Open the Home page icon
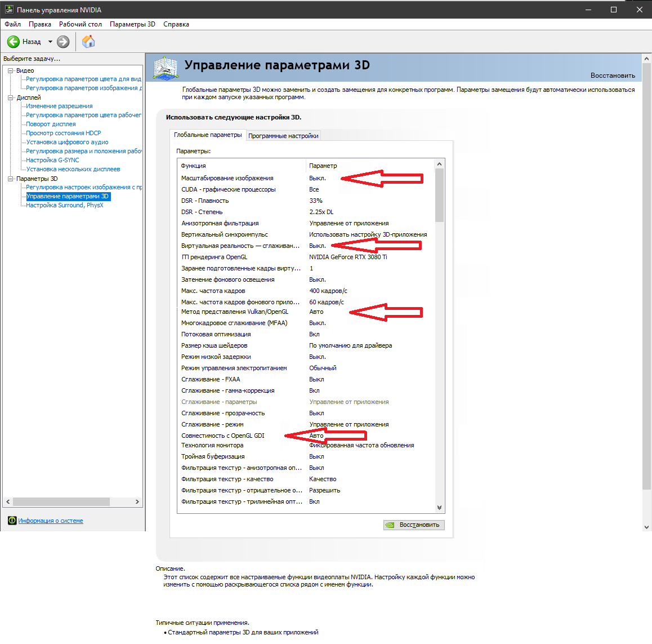Screen dimensions: 652x644 [88, 42]
